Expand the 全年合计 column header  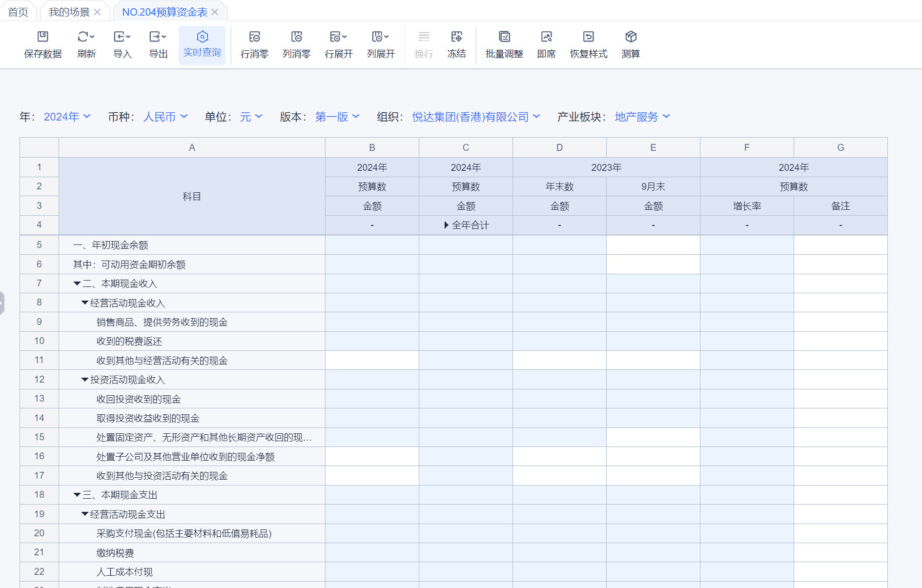coord(446,225)
